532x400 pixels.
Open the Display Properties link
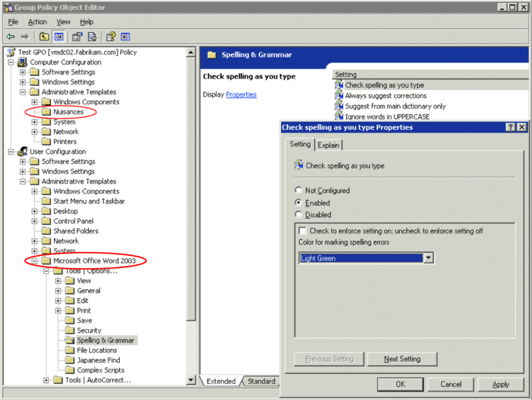[x=241, y=94]
